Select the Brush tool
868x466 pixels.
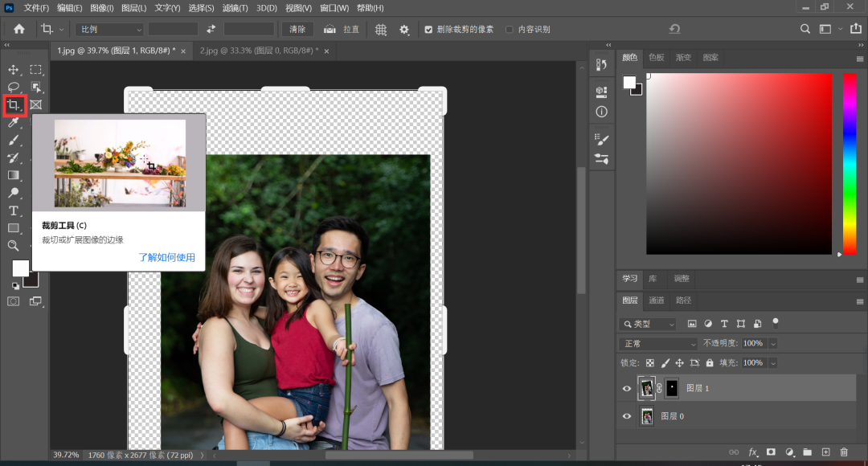(x=14, y=140)
